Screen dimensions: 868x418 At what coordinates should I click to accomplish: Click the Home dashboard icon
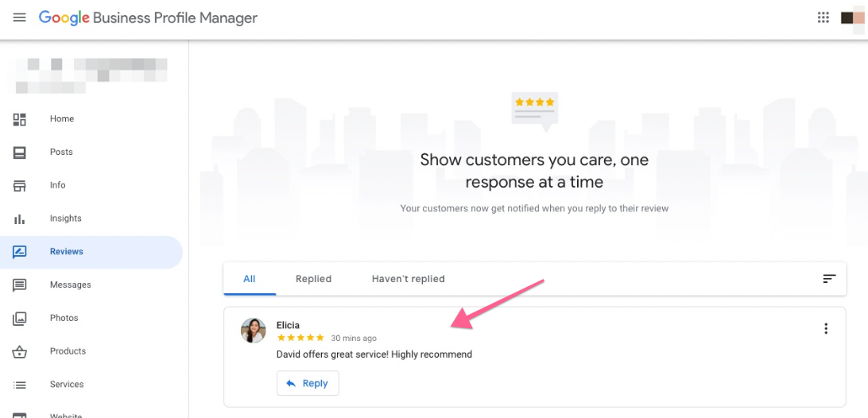[19, 119]
